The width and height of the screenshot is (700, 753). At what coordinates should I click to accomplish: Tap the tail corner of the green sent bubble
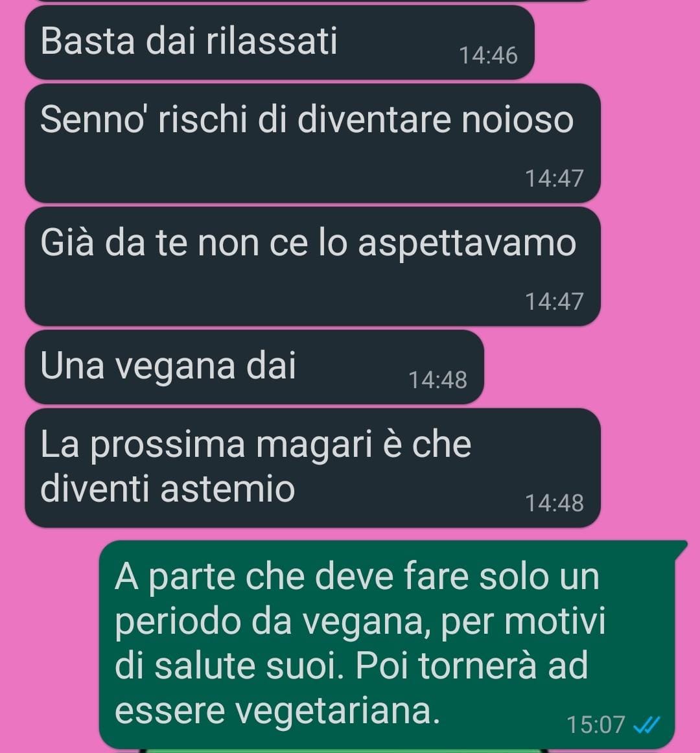tap(681, 548)
